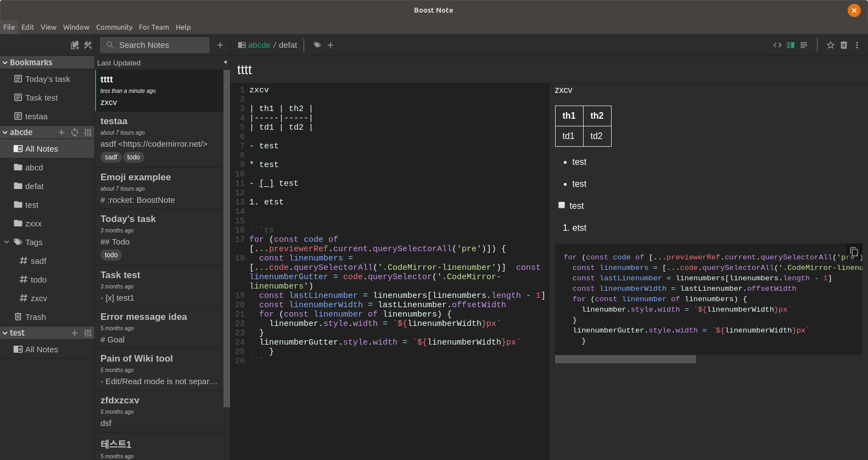Screen dimensions: 868x460
Task: Select All Notes under test storage
Action: click(x=47, y=350)
